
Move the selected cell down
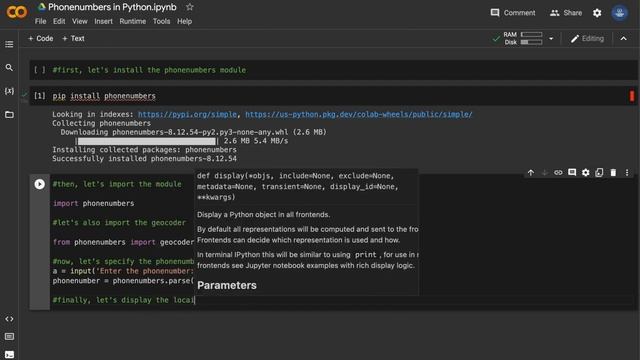tap(544, 173)
